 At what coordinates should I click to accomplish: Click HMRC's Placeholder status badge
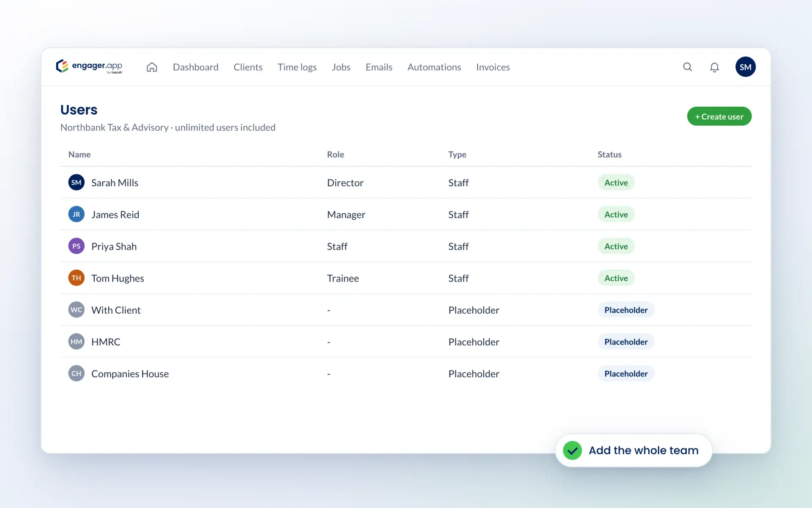[626, 342]
